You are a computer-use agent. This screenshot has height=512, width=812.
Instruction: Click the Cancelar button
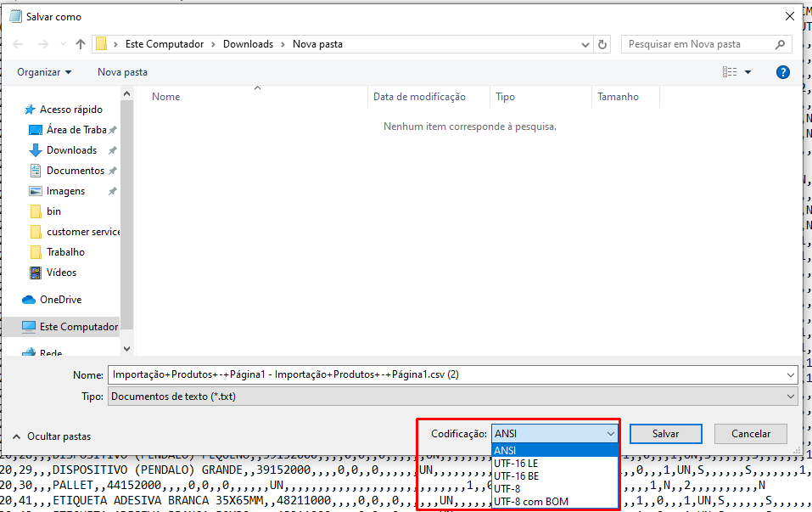point(750,434)
